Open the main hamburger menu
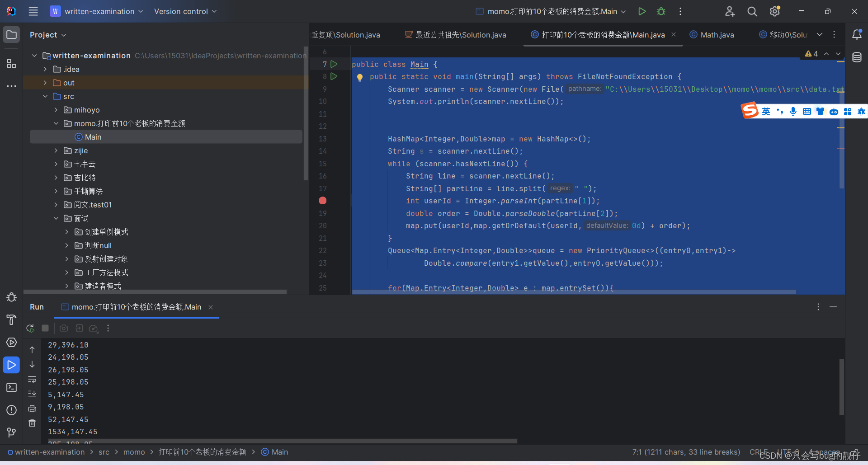This screenshot has height=465, width=868. [x=33, y=11]
